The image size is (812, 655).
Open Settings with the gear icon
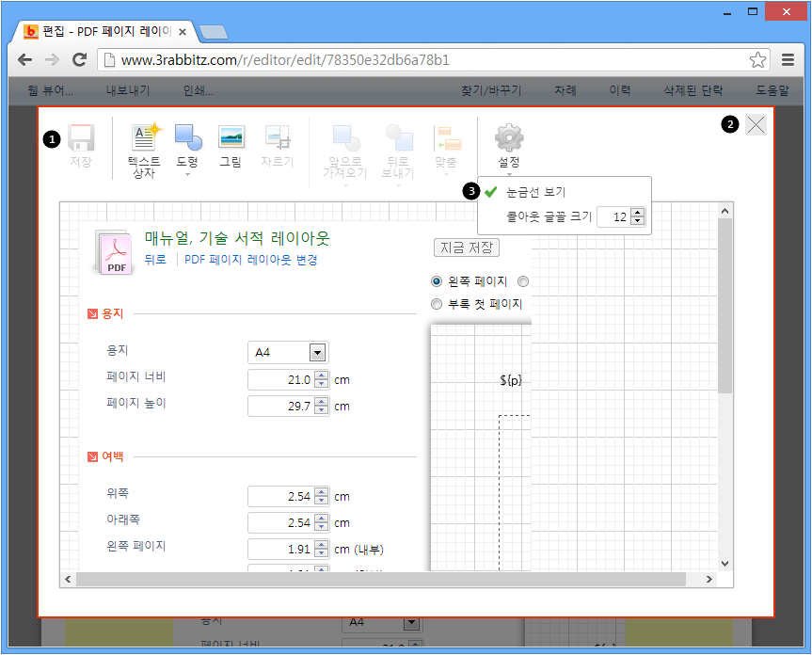coord(508,138)
